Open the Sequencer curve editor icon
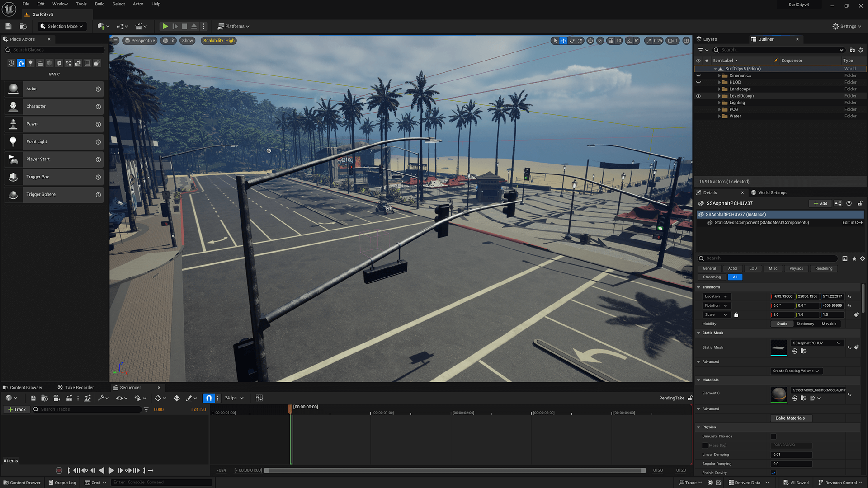The image size is (868, 488). point(259,398)
